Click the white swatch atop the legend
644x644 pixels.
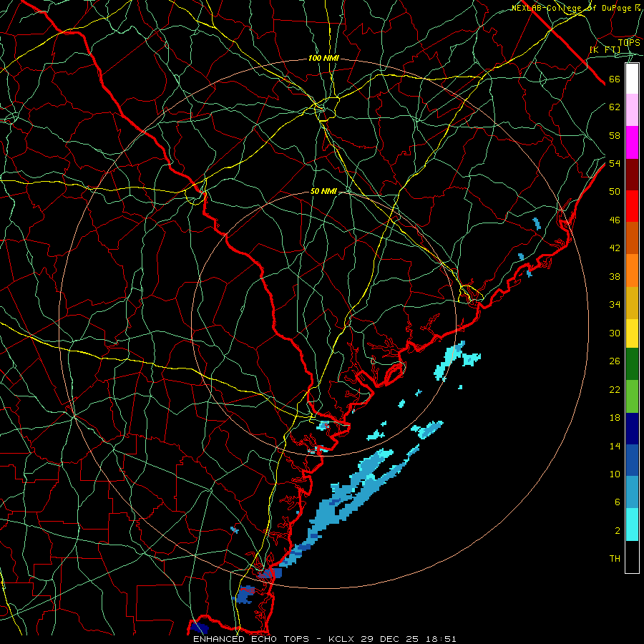point(632,79)
